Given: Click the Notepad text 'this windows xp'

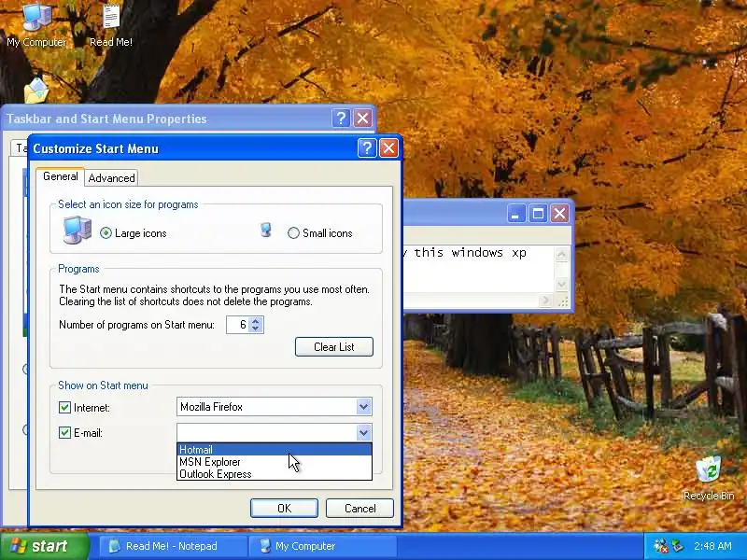Looking at the screenshot, I should (470, 252).
